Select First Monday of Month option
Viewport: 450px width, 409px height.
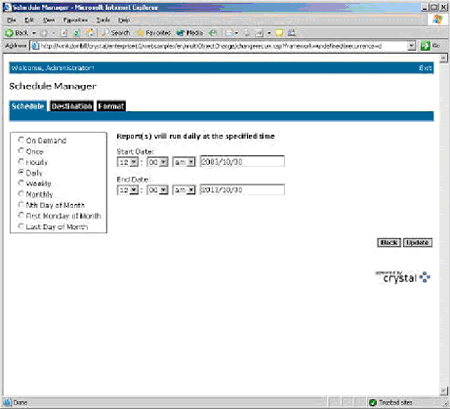pyautogui.click(x=21, y=215)
